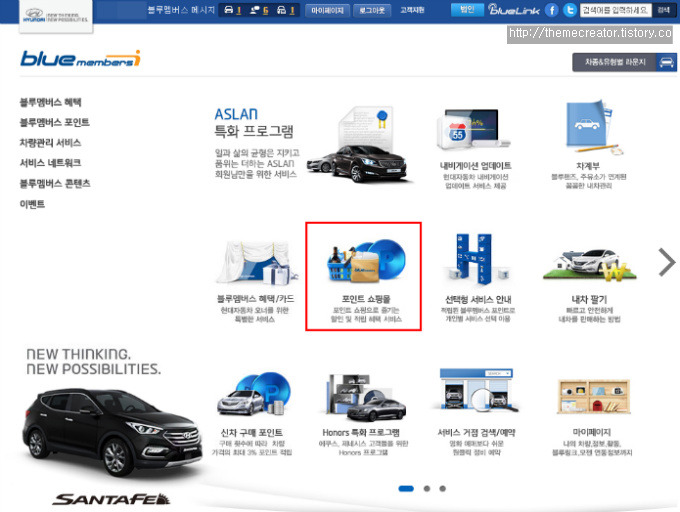Open the 차종&유형별 라운지 button
Image resolution: width=680 pixels, height=512 pixels.
click(624, 62)
